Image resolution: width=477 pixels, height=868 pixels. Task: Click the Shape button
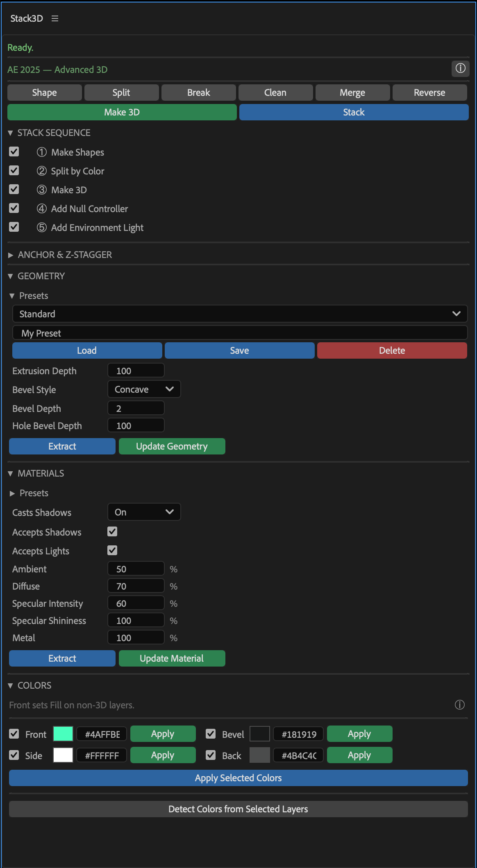[x=45, y=93]
